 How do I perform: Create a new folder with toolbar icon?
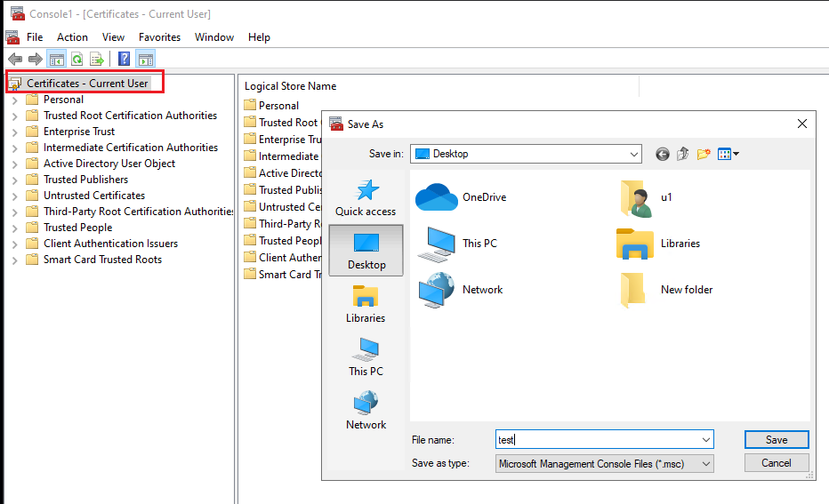pyautogui.click(x=704, y=154)
